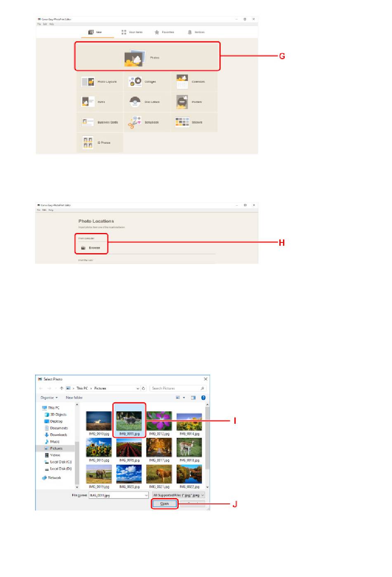Select deer thumbnail IMG_0018.jpg

pyautogui.click(x=189, y=450)
